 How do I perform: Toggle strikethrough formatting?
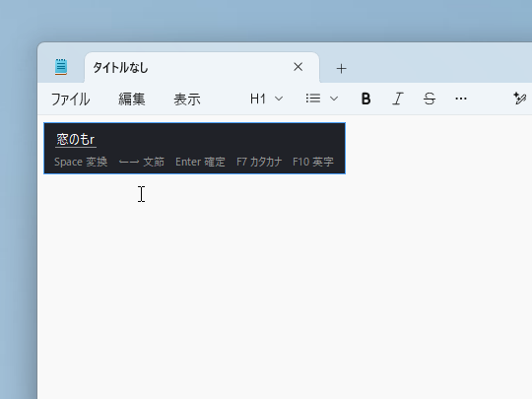coord(430,99)
